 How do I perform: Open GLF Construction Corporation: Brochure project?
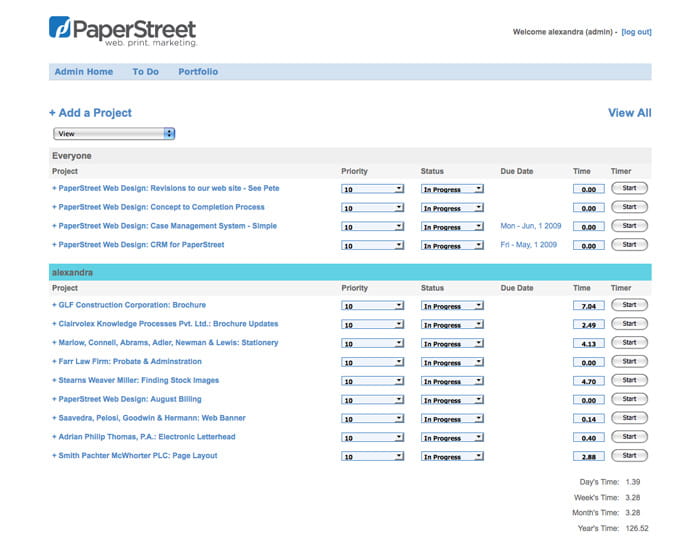(129, 305)
